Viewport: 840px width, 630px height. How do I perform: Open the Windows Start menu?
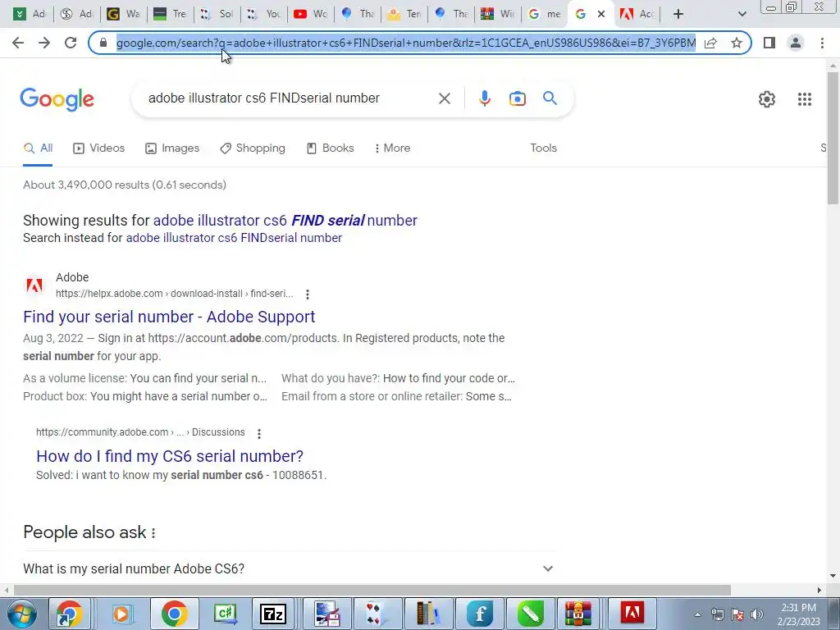click(21, 614)
